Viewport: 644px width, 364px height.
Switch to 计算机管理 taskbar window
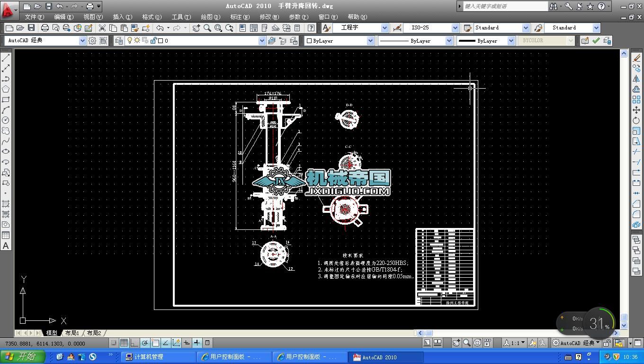coord(158,357)
